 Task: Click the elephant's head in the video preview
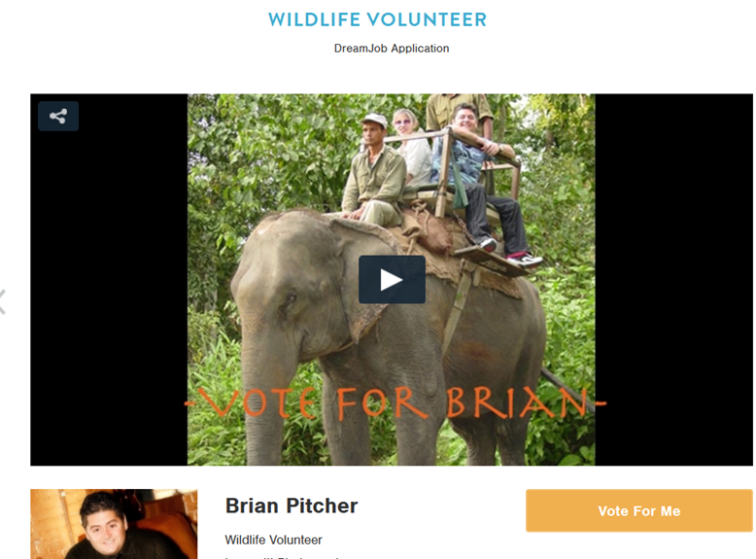point(290,285)
